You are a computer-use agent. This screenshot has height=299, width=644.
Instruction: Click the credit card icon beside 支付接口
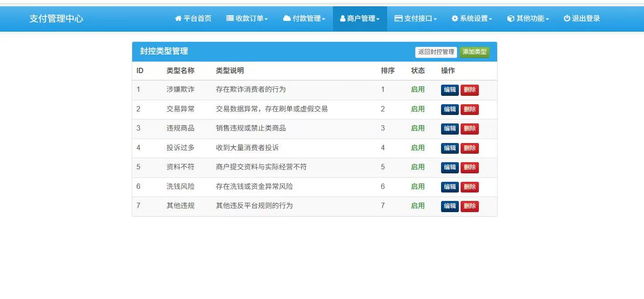398,19
